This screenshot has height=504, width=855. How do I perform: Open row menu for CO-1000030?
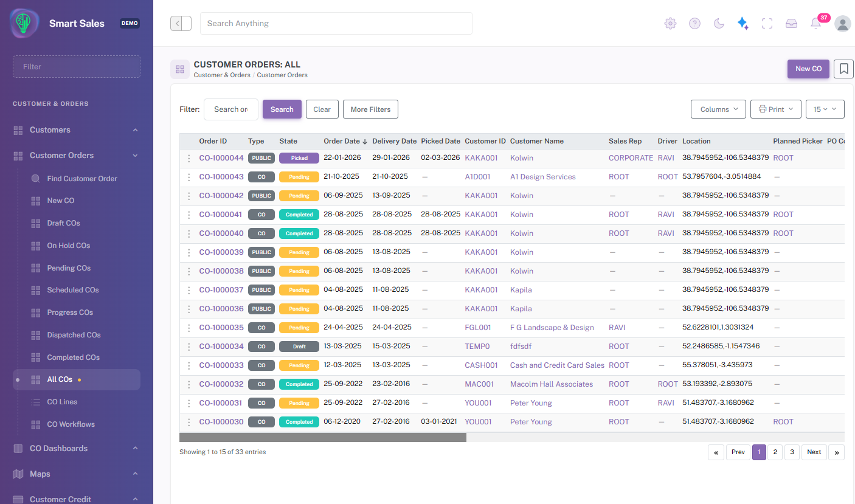189,422
